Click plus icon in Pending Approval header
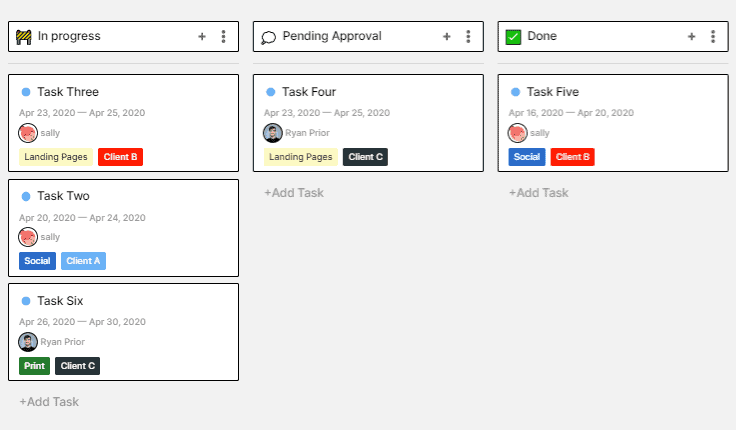The width and height of the screenshot is (736, 430). [x=447, y=37]
